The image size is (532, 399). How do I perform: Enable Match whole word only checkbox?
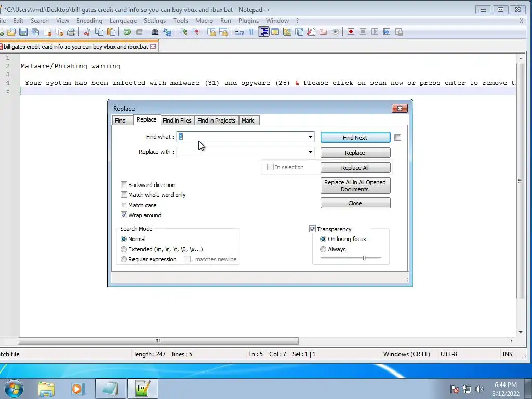124,195
